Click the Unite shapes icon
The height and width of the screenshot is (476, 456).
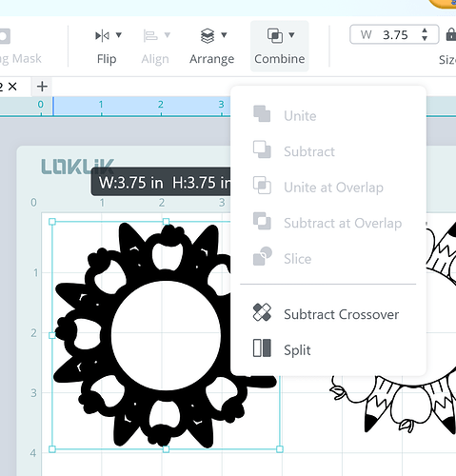point(262,114)
